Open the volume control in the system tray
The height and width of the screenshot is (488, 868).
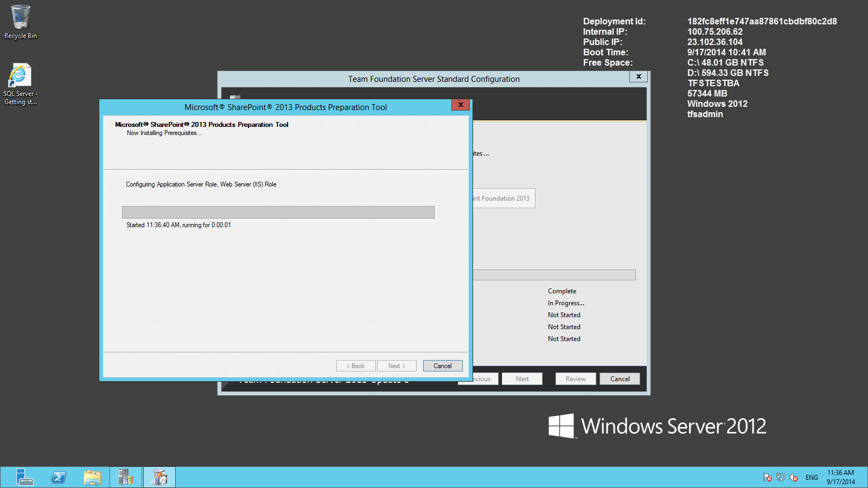[794, 477]
